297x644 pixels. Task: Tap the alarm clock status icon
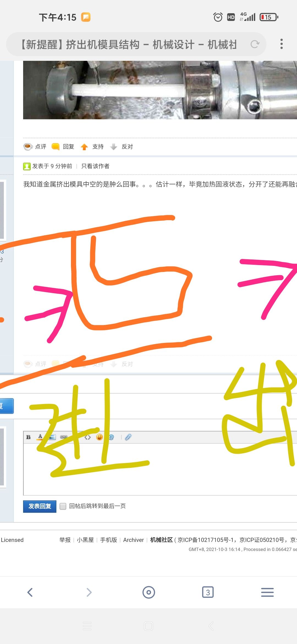click(x=218, y=17)
